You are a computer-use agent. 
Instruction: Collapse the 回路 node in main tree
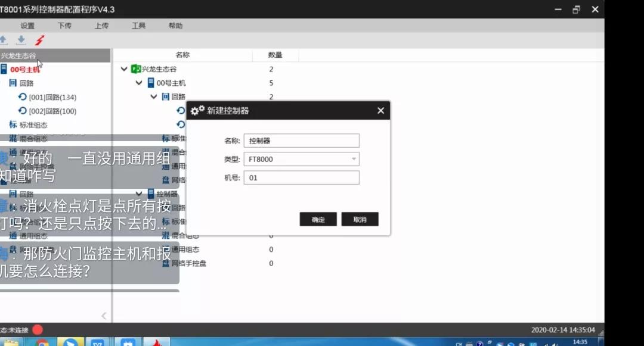[x=154, y=96]
